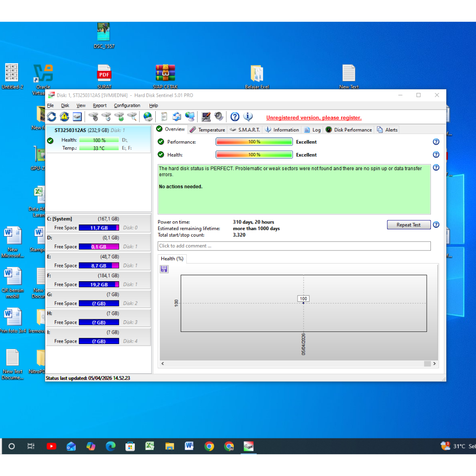
Task: Click the E: free space bar 8,7 GB
Action: [99, 265]
